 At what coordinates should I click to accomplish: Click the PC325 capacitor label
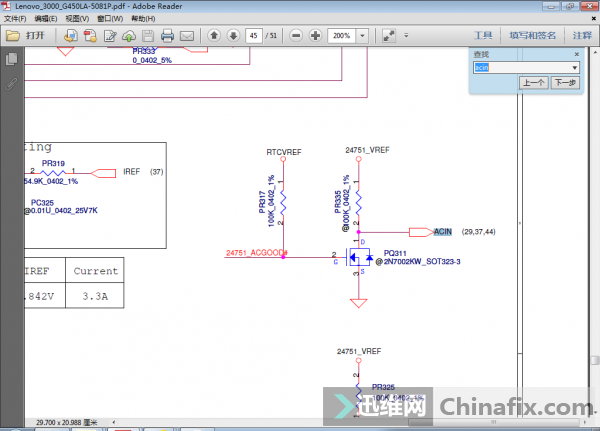coord(42,202)
